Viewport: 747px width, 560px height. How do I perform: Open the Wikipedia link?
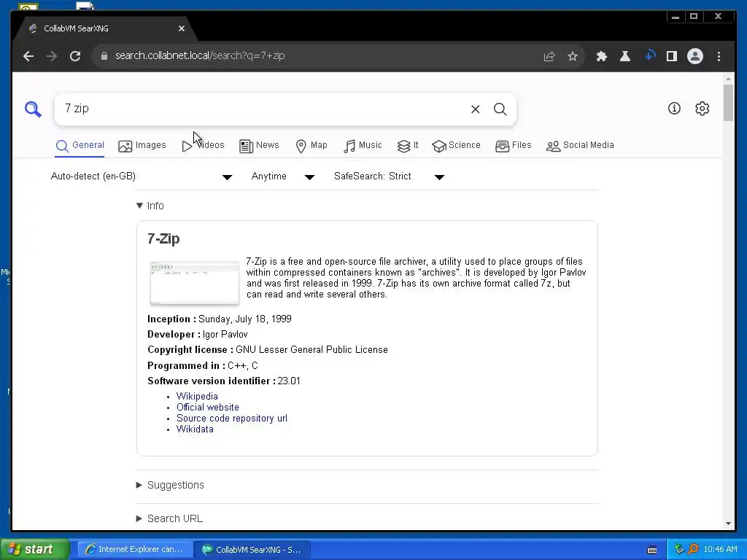pyautogui.click(x=197, y=397)
